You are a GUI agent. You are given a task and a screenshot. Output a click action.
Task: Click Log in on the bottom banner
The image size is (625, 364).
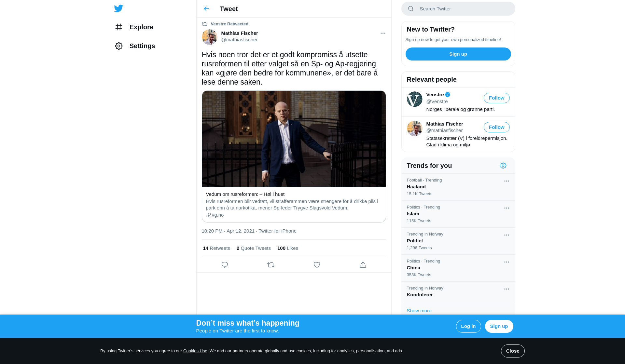point(468,326)
